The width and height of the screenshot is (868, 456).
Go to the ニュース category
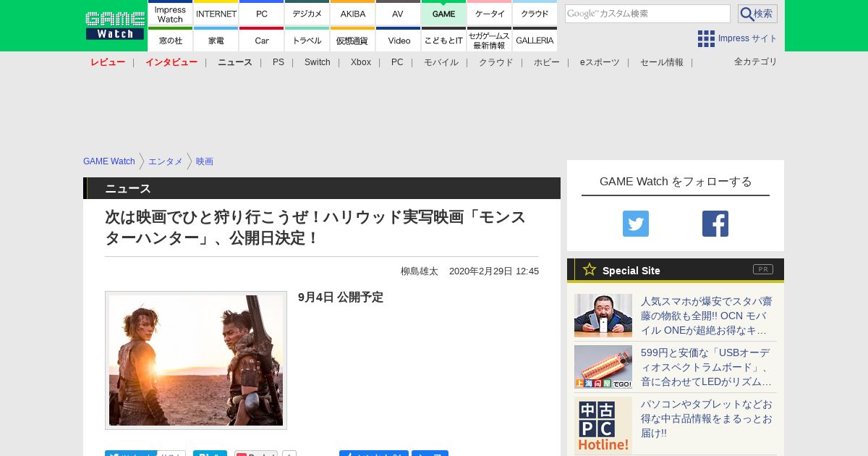point(235,62)
